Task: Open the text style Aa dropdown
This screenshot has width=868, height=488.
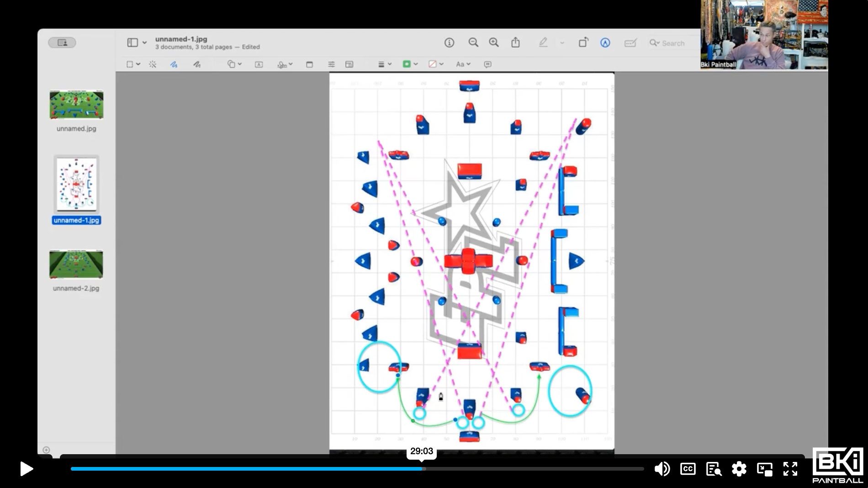Action: pos(463,64)
